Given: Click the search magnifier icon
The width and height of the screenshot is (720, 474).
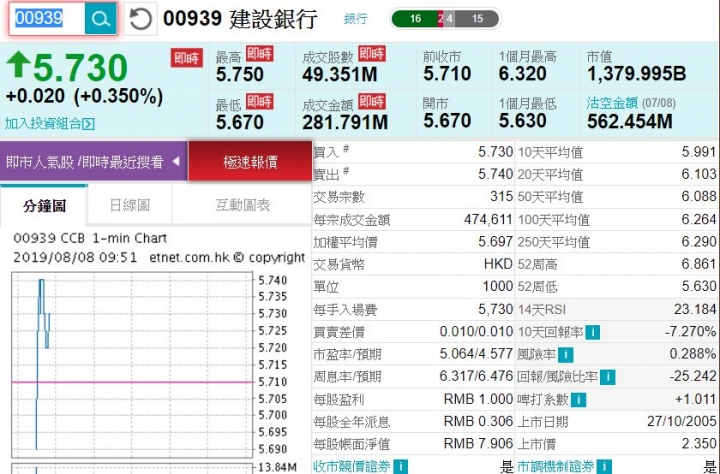Looking at the screenshot, I should 101,19.
